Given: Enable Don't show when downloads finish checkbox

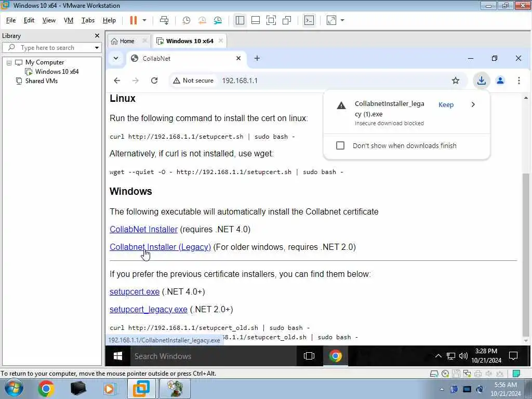Looking at the screenshot, I should point(340,145).
